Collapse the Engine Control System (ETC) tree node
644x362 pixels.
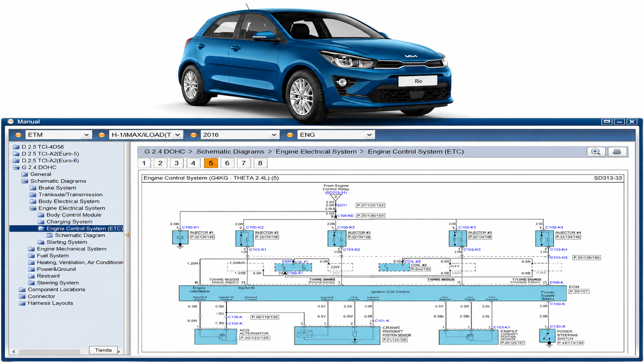41,229
